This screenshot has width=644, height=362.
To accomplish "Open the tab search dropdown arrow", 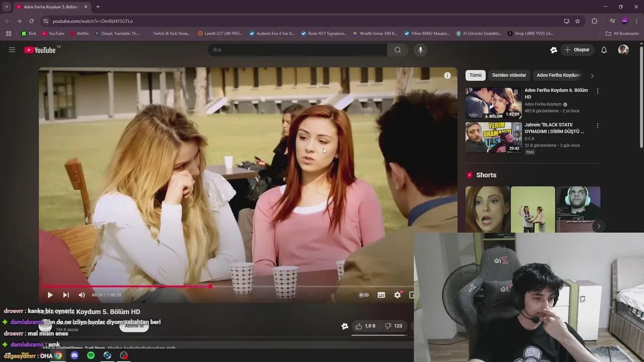I will pyautogui.click(x=7, y=7).
